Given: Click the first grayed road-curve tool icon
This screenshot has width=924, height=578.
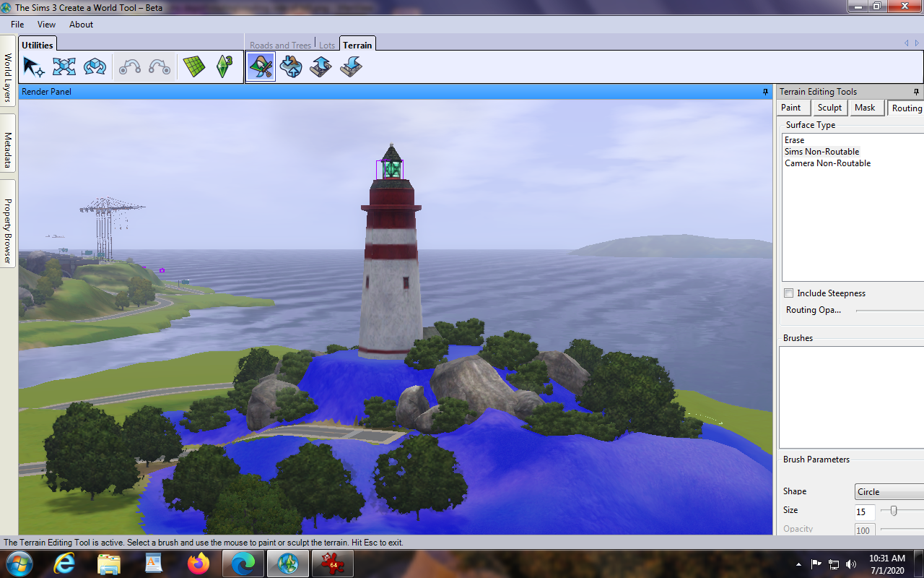Looking at the screenshot, I should tap(130, 67).
